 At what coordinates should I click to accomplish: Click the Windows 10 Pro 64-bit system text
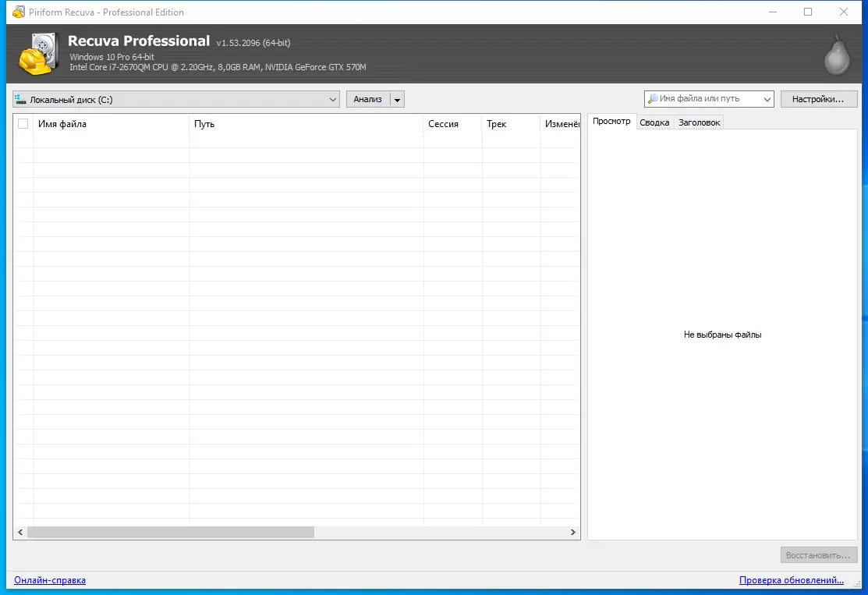point(112,57)
